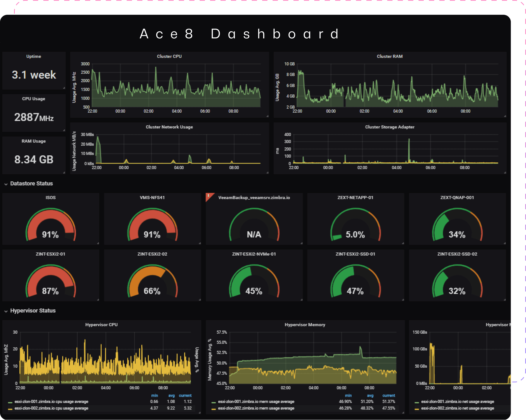The image size is (526, 420).
Task: Toggle esxi-zlon-002 net usage average legend series
Action: coord(458,408)
